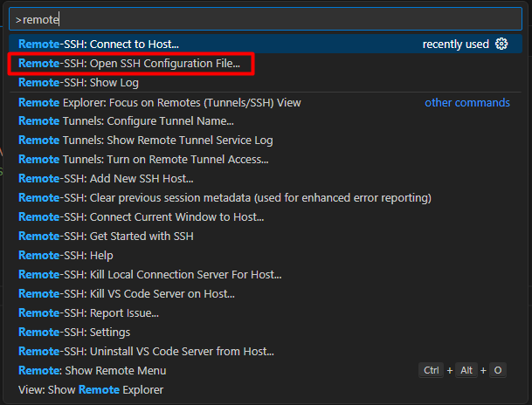Open Remote Tunnels: Show Remote Tunnel Service Log
Image resolution: width=532 pixels, height=405 pixels.
click(266, 140)
